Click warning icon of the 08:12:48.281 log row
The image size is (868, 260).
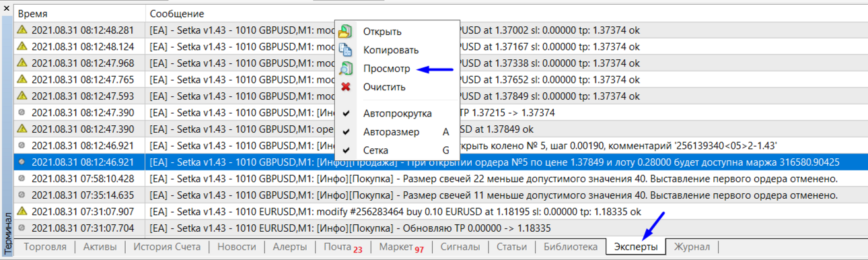tap(22, 30)
